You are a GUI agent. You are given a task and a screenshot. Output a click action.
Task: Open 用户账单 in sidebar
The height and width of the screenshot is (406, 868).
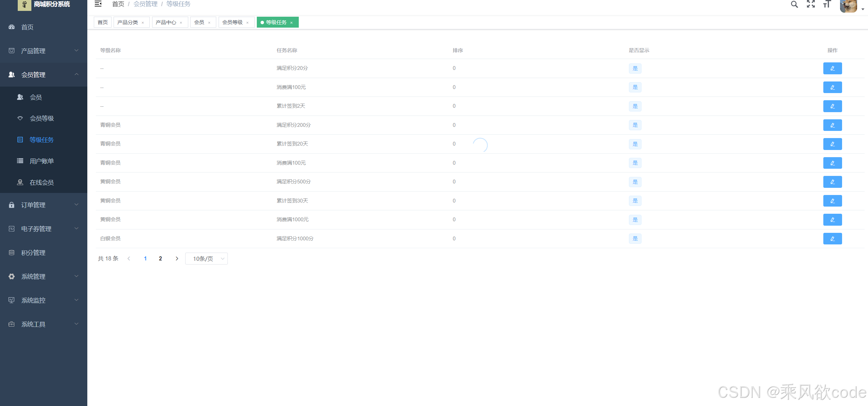pos(42,161)
